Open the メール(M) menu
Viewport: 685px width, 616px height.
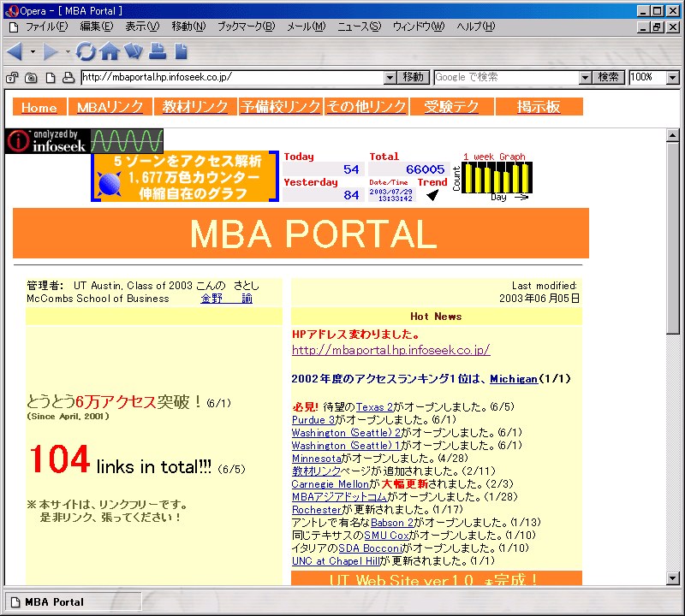click(307, 27)
